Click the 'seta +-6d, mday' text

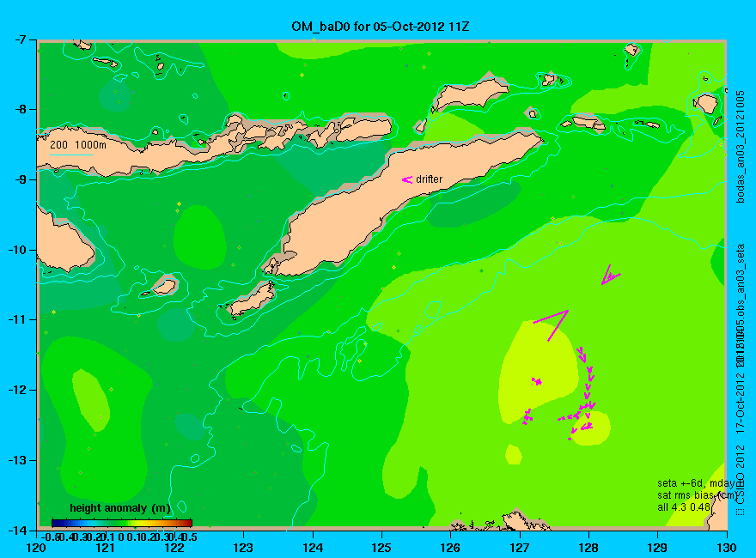[696, 483]
